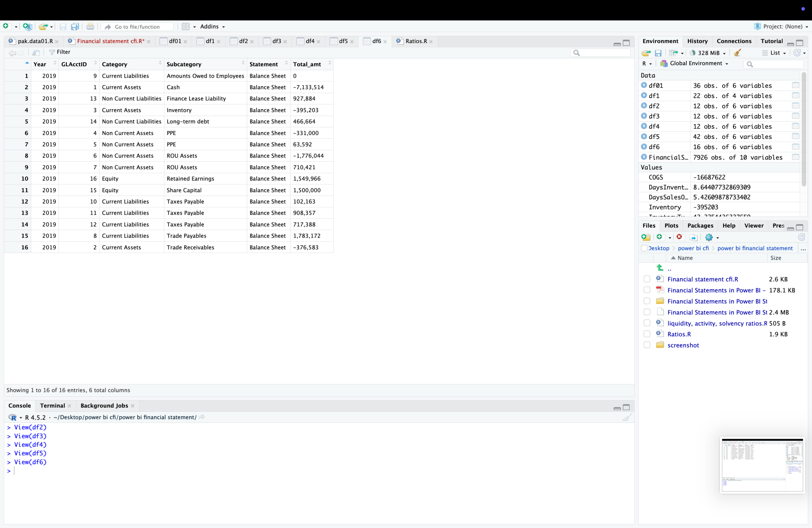Image resolution: width=812 pixels, height=528 pixels.
Task: Click the red delete file icon
Action: (679, 237)
